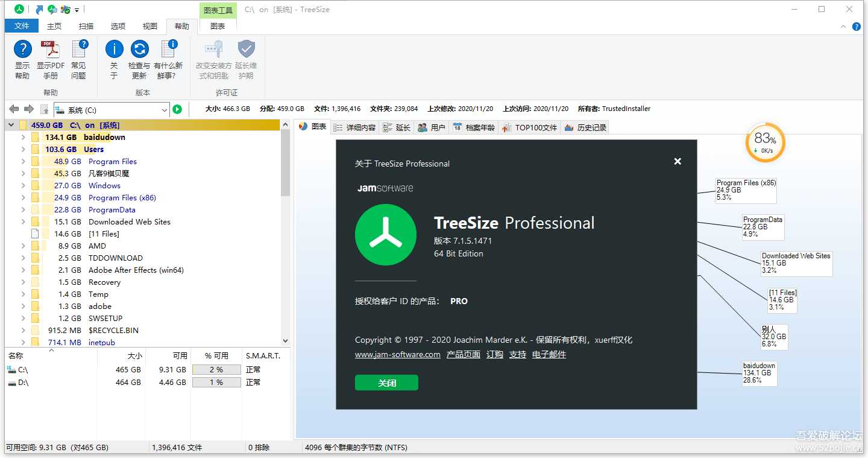Expand the Users folder node

pyautogui.click(x=23, y=149)
